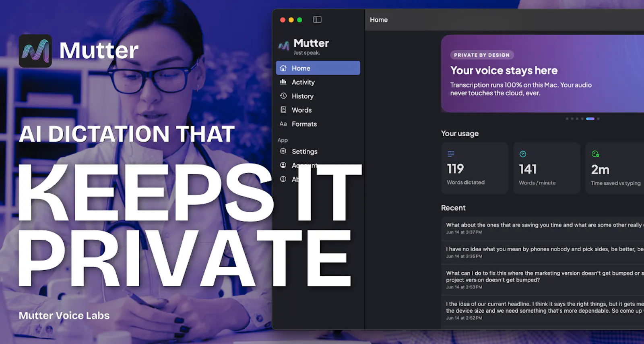Open the Home sidebar item

pos(318,68)
